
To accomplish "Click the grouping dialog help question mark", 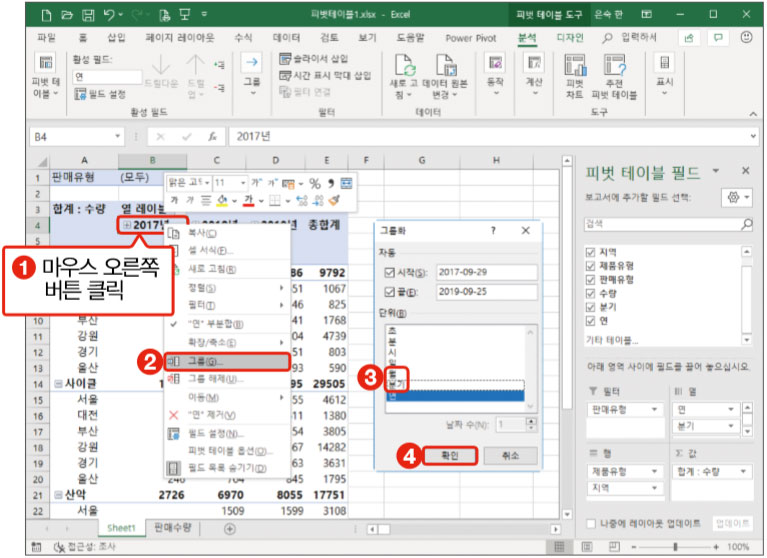I will (493, 231).
